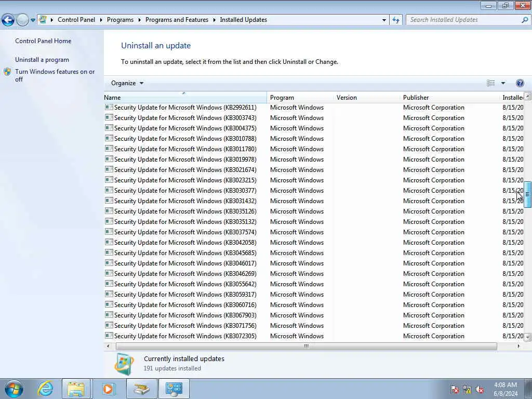Select Security Update KB3072305 row
Screen dimensions: 532x399
(314, 336)
